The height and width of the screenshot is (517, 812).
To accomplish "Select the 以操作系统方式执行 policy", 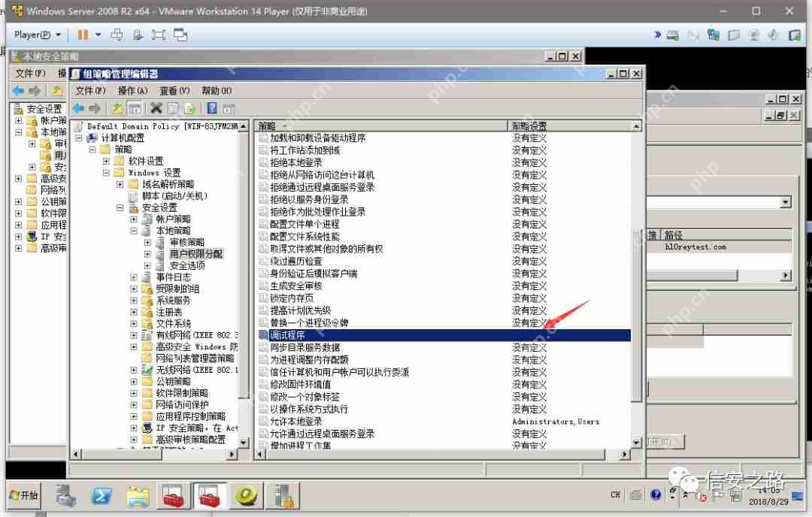I will click(309, 409).
